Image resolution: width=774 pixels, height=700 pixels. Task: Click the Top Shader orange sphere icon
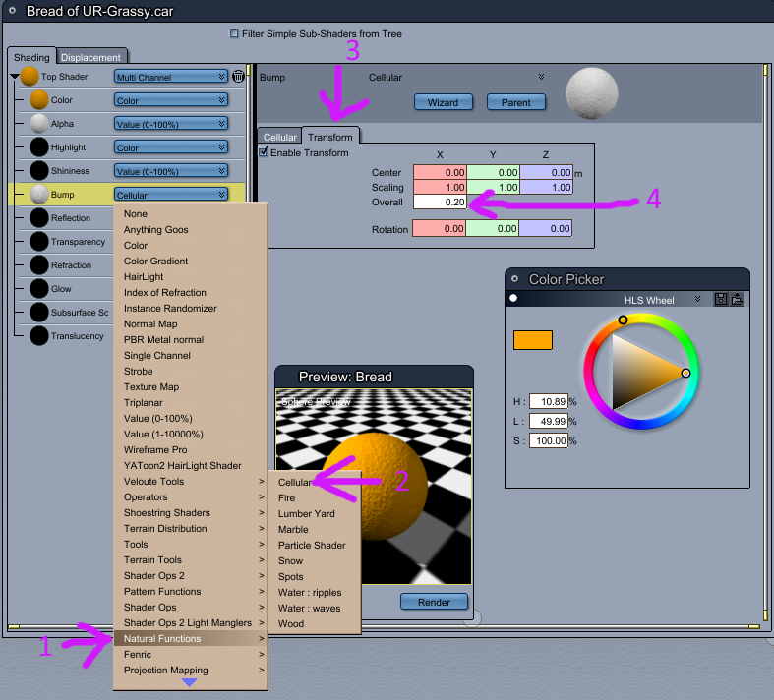30,76
